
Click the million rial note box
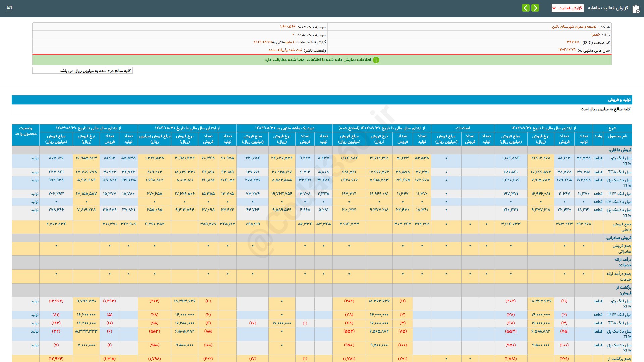83,71
